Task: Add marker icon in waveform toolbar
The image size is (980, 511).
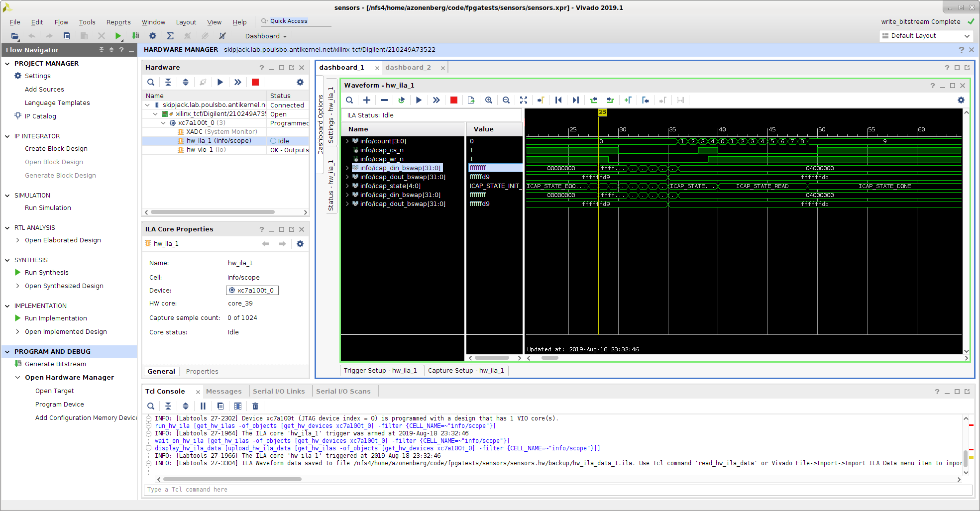Action: [628, 100]
